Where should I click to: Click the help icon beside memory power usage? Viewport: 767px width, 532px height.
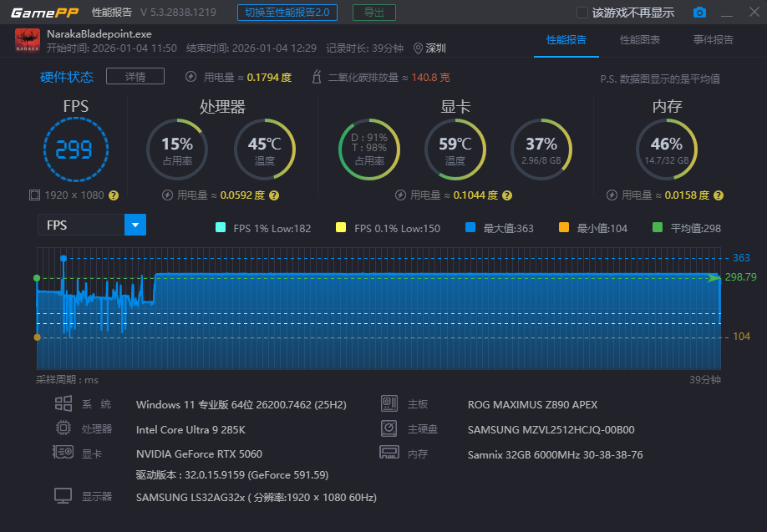click(x=719, y=195)
